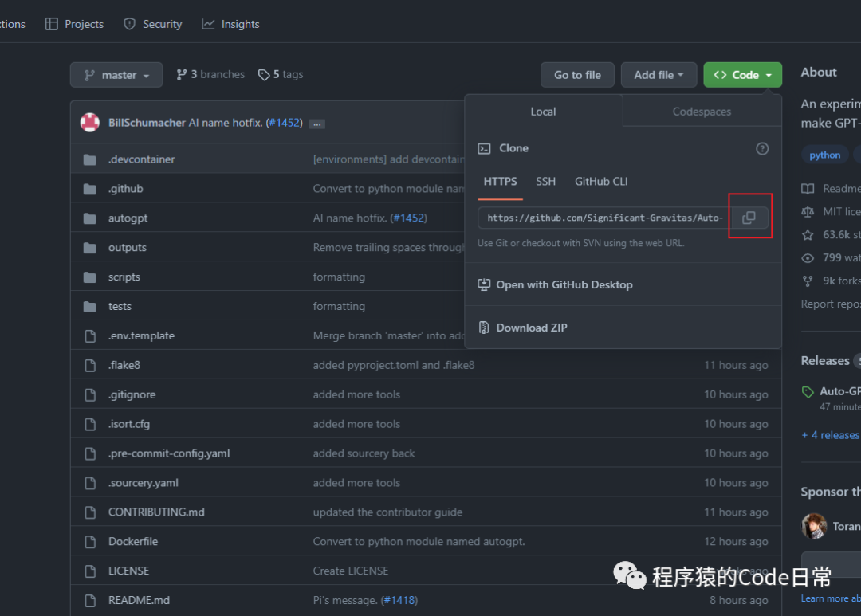This screenshot has height=616, width=861.
Task: Select the SSH clone option
Action: (x=546, y=182)
